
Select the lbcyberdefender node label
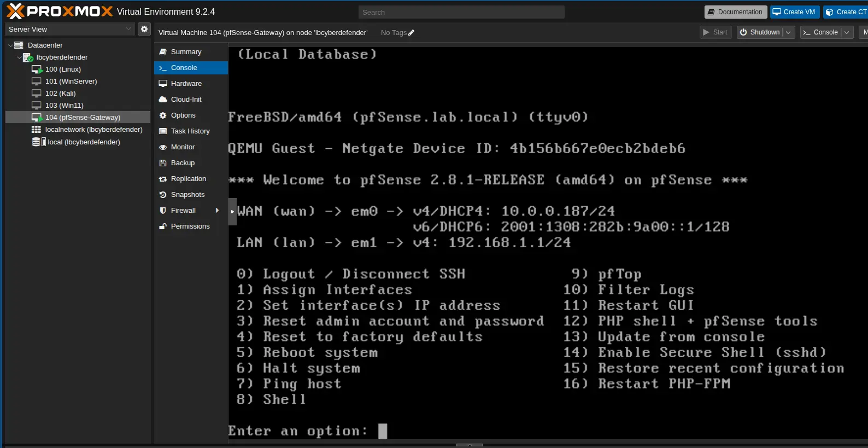coord(62,57)
